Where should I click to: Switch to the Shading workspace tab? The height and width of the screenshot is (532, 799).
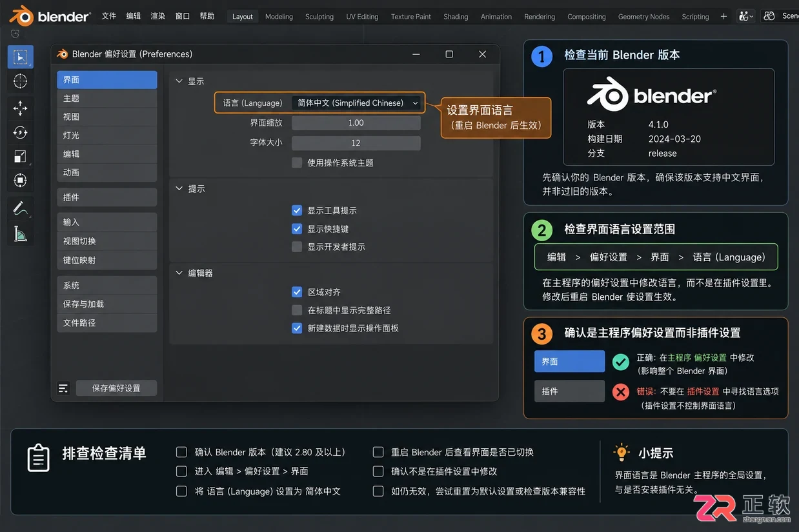coord(456,17)
